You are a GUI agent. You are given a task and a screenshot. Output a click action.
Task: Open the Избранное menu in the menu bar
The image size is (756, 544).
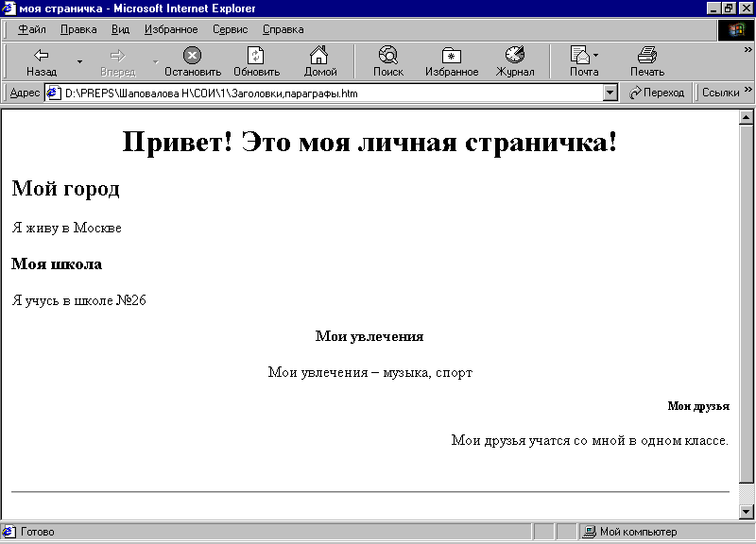171,30
